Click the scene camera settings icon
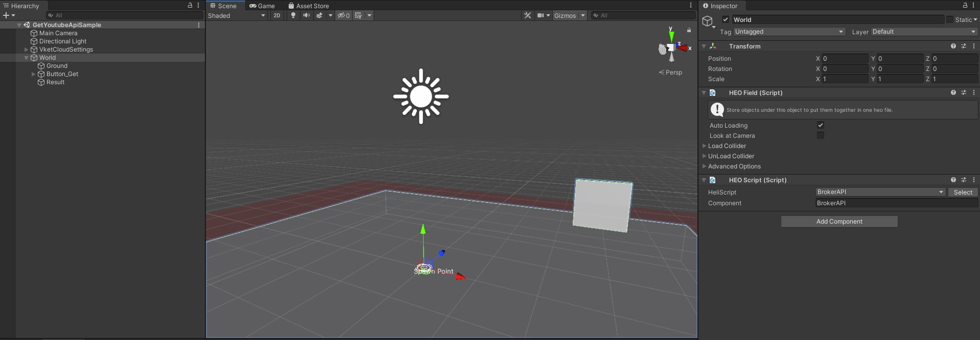The height and width of the screenshot is (340, 980). 541,15
